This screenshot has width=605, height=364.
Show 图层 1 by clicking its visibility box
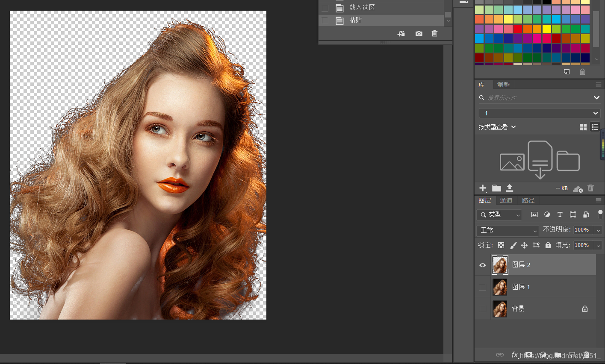(x=483, y=287)
